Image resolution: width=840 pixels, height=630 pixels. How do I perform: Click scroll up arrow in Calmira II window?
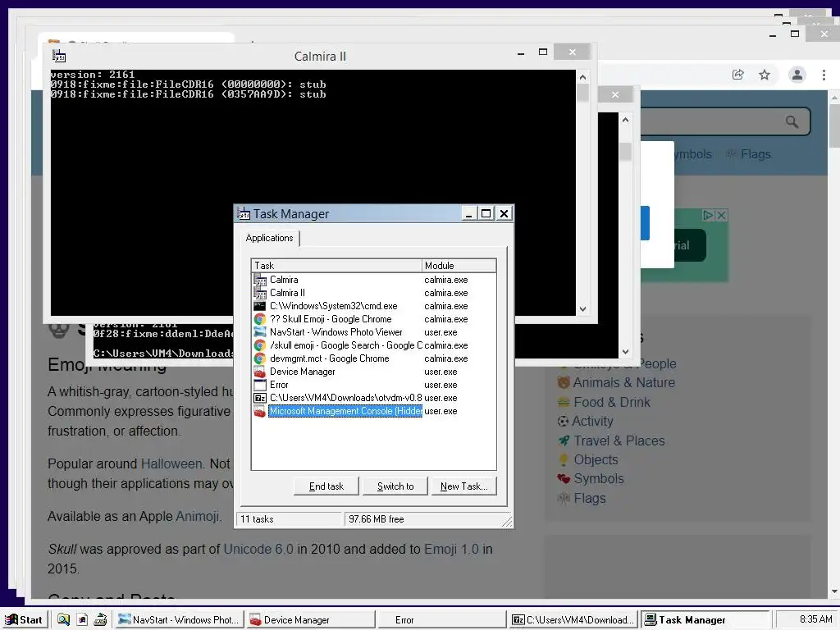(x=583, y=77)
